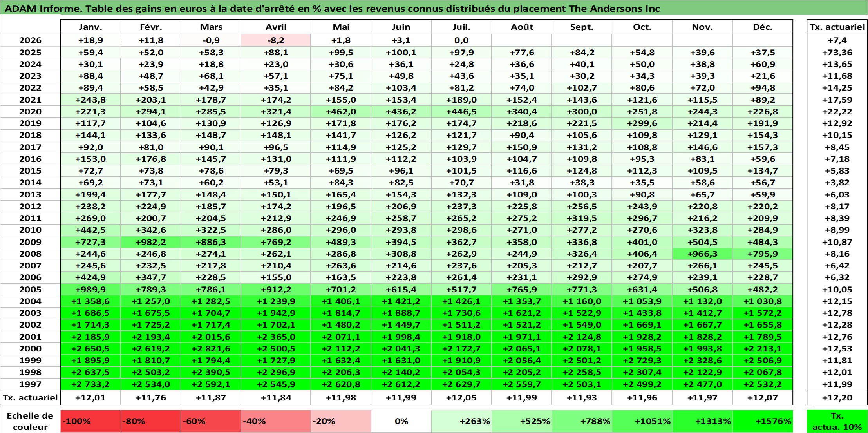
Task: Click the +12,05 actuarial rate under Juil.
Action: click(461, 398)
